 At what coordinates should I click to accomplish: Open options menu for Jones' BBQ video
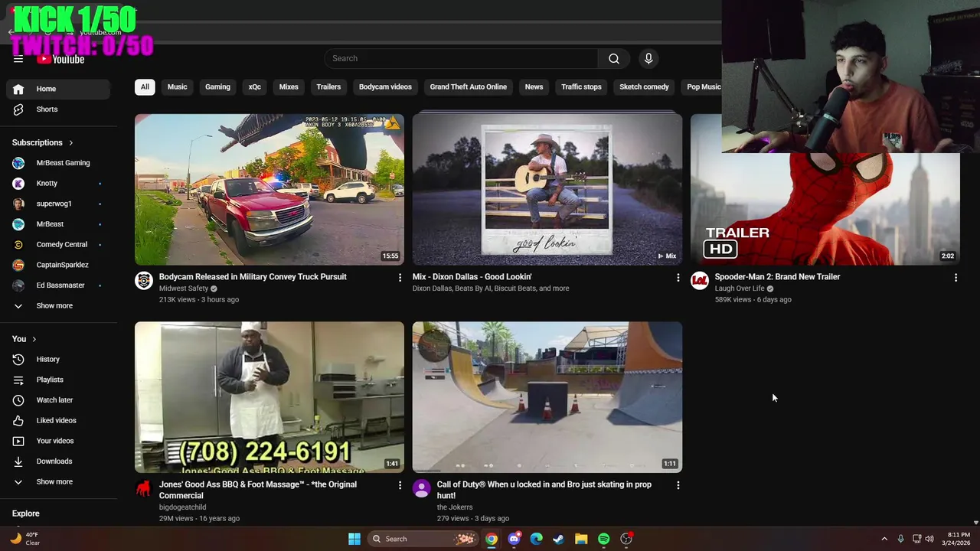pyautogui.click(x=400, y=485)
